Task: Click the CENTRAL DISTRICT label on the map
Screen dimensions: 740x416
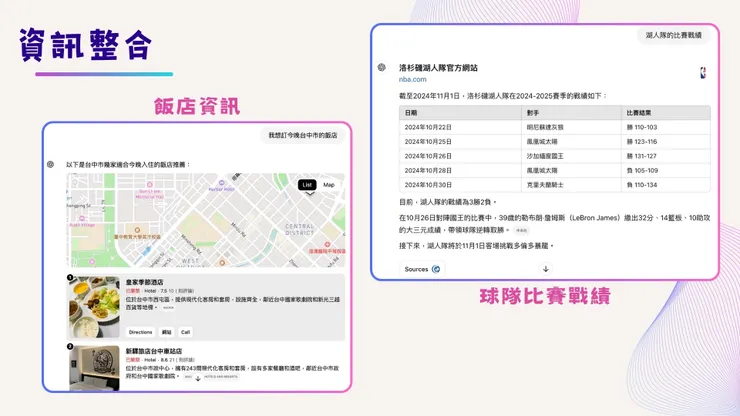Action: click(299, 229)
